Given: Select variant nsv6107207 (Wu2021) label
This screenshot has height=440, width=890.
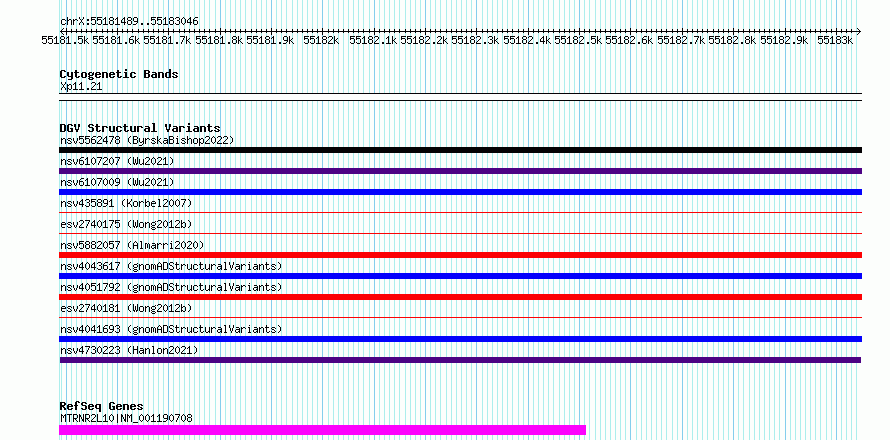Looking at the screenshot, I should click(x=117, y=161).
